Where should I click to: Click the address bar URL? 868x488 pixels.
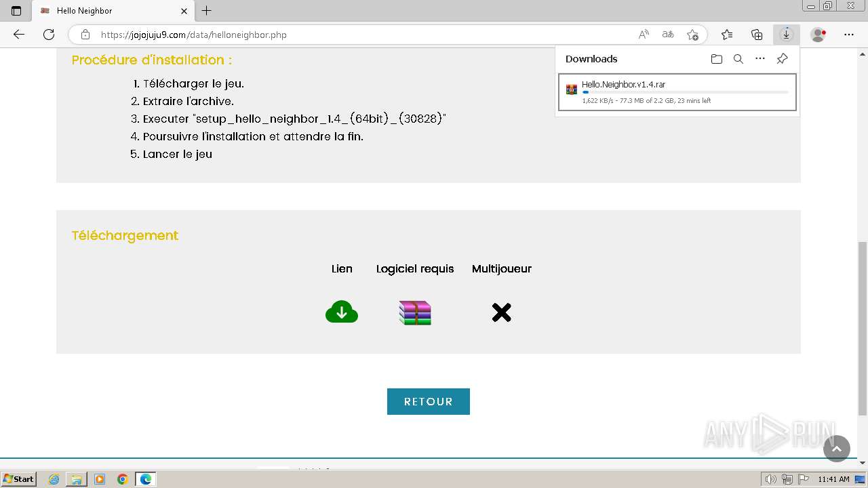(194, 35)
